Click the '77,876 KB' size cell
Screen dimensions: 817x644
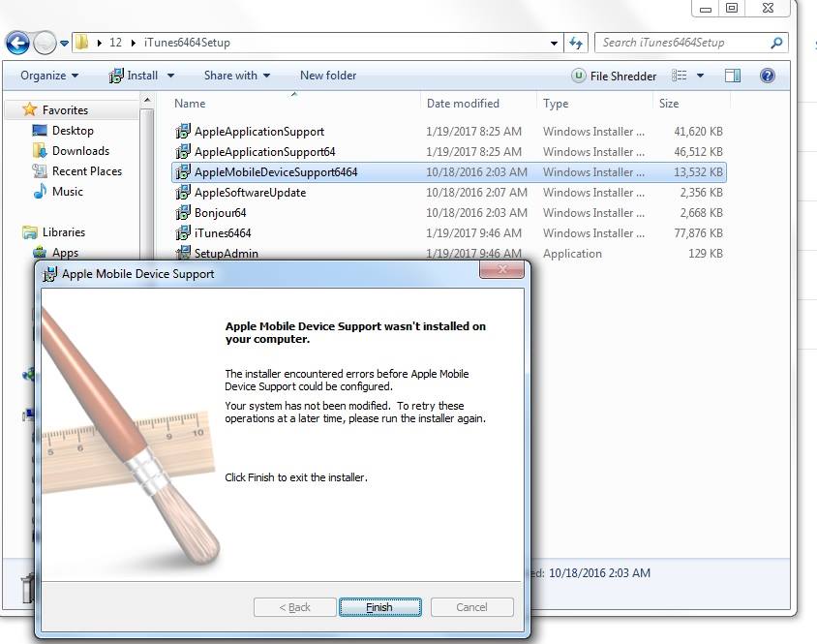(698, 233)
